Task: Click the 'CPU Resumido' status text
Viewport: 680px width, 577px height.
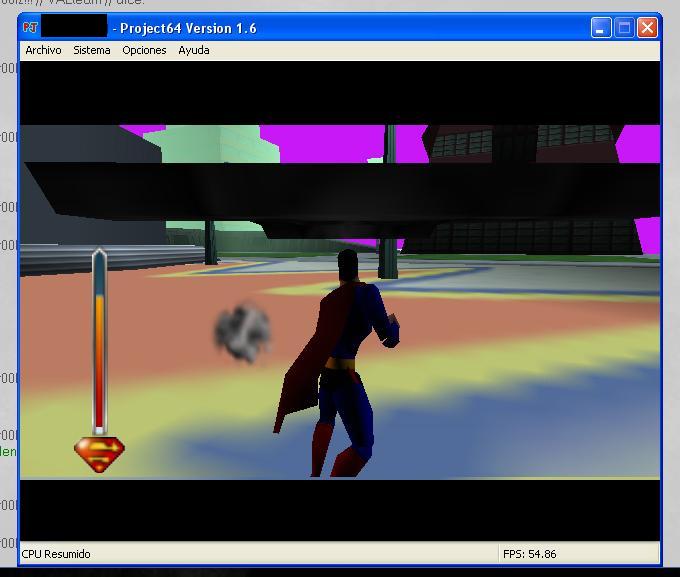Action: click(x=56, y=554)
